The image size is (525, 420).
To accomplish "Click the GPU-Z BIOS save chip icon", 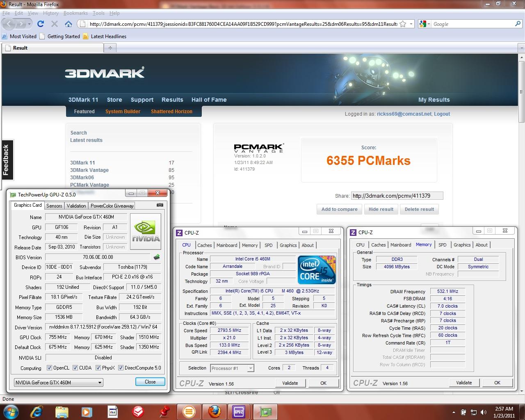I will click(x=156, y=257).
